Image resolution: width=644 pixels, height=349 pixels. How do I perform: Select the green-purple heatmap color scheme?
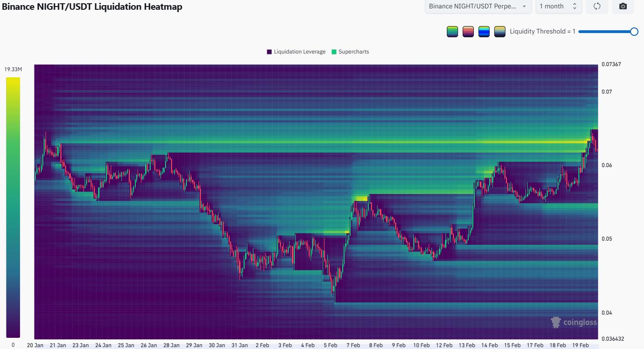[452, 31]
